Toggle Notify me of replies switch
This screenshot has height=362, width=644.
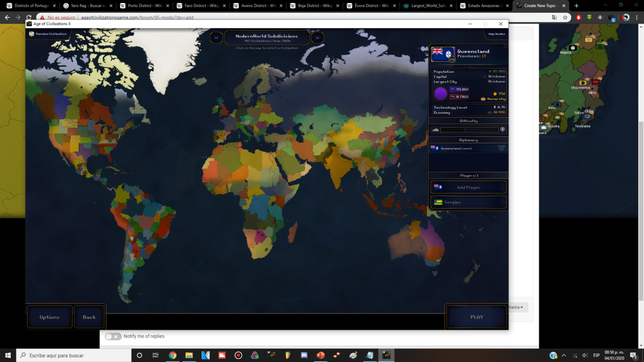(x=113, y=336)
